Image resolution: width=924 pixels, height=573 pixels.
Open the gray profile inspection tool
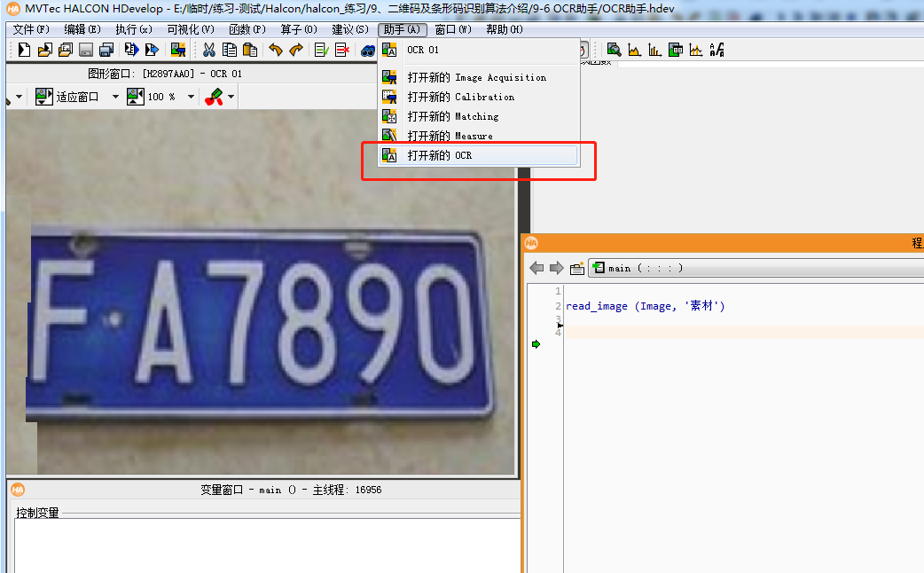pyautogui.click(x=634, y=51)
